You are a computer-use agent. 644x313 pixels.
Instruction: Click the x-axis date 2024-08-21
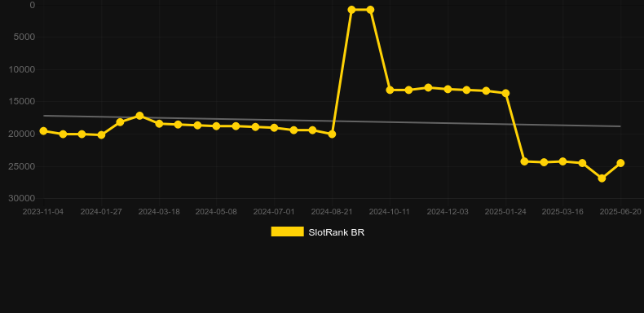tap(332, 212)
